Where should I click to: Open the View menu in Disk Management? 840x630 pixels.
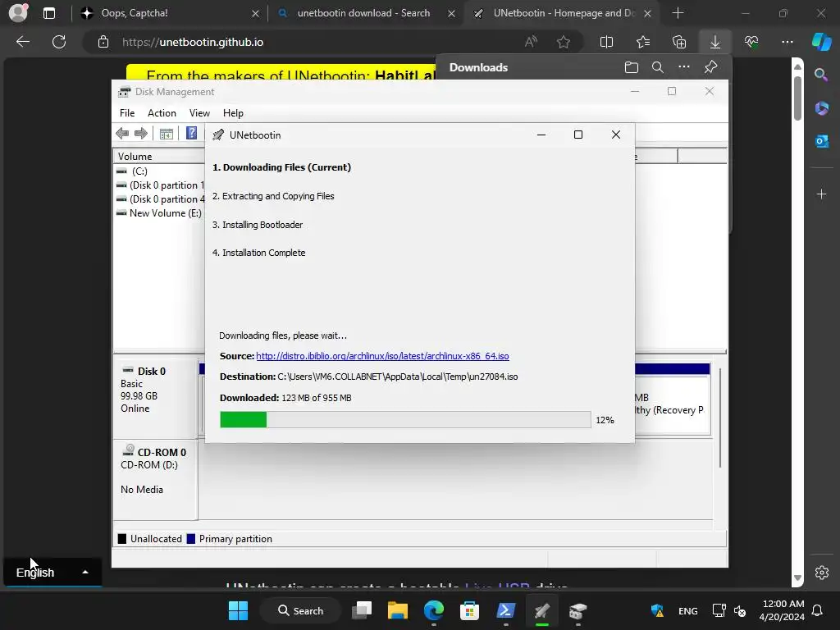click(x=199, y=113)
